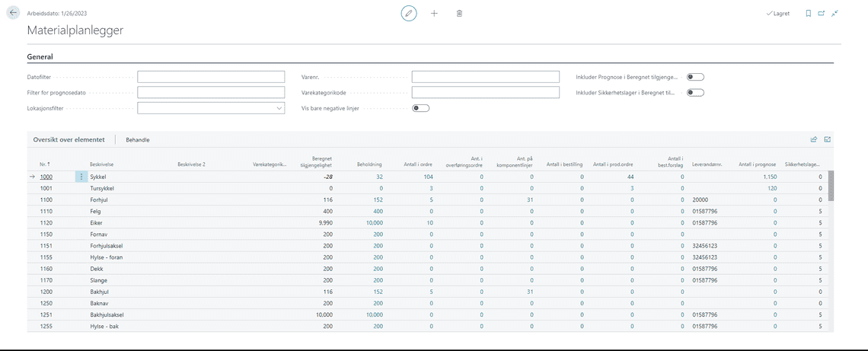Viewport: 868px width, 351px height.
Task: Open item number 1000 link
Action: click(46, 177)
